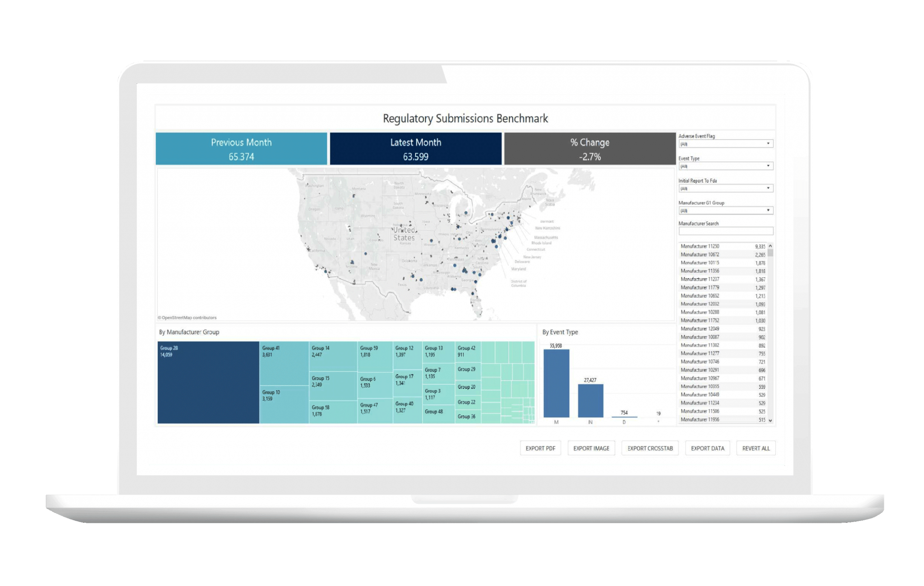Select the Group 14 treemap block
The width and height of the screenshot is (924, 586).
point(333,356)
